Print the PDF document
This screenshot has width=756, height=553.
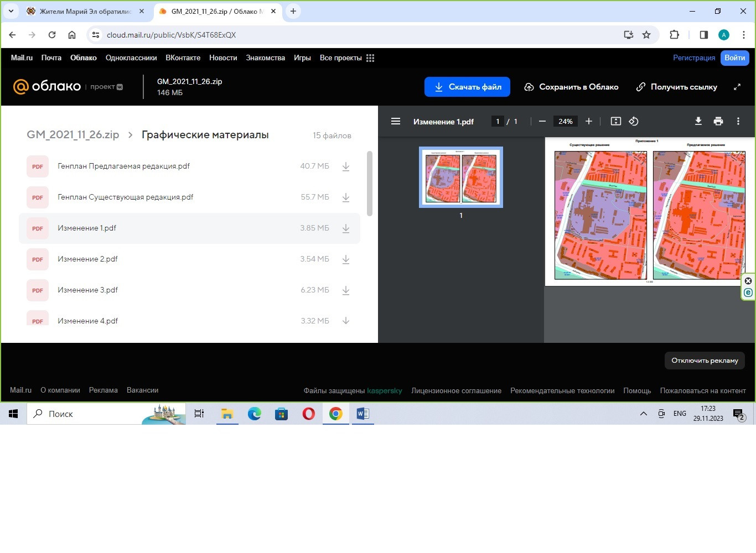click(718, 121)
